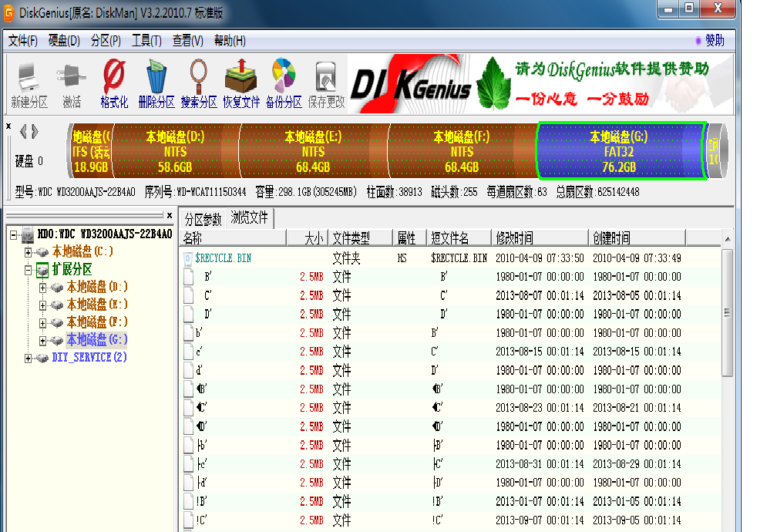The height and width of the screenshot is (532, 777).
Task: Select 本地磁盘(G:) label in the tree
Action: (x=97, y=341)
